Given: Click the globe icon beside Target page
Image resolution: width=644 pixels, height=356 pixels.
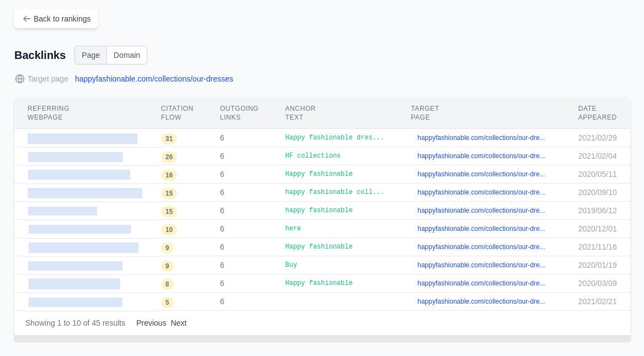Looking at the screenshot, I should (x=20, y=79).
